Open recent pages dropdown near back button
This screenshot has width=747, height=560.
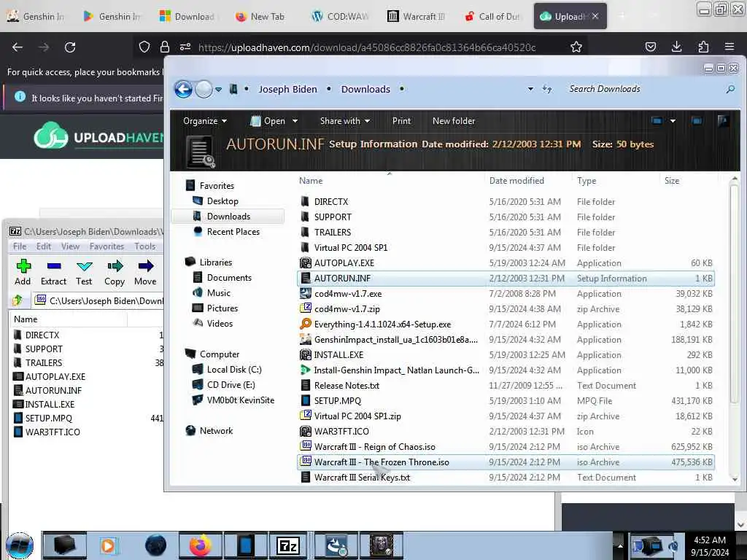tap(218, 89)
